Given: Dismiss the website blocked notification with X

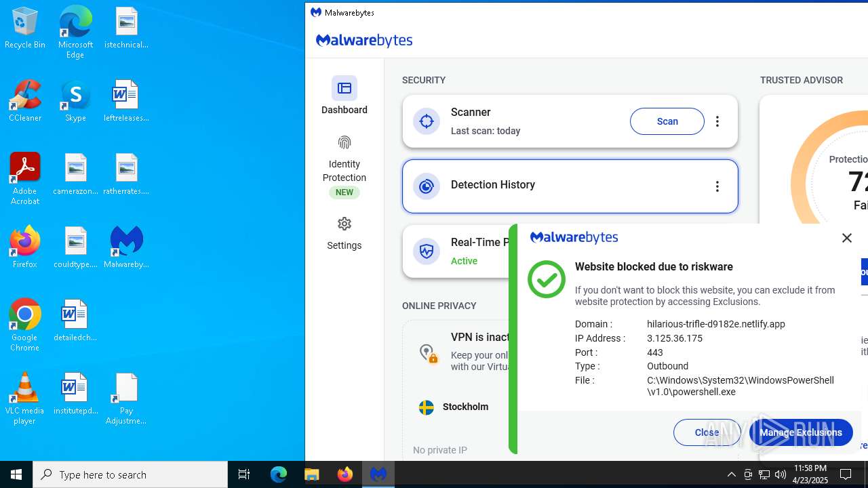Looking at the screenshot, I should [847, 238].
